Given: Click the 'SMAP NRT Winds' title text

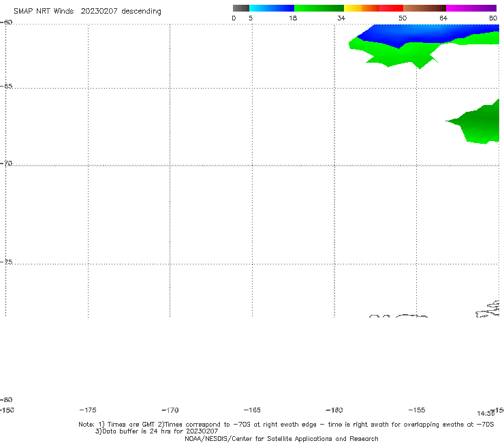Looking at the screenshot, I should (44, 11).
